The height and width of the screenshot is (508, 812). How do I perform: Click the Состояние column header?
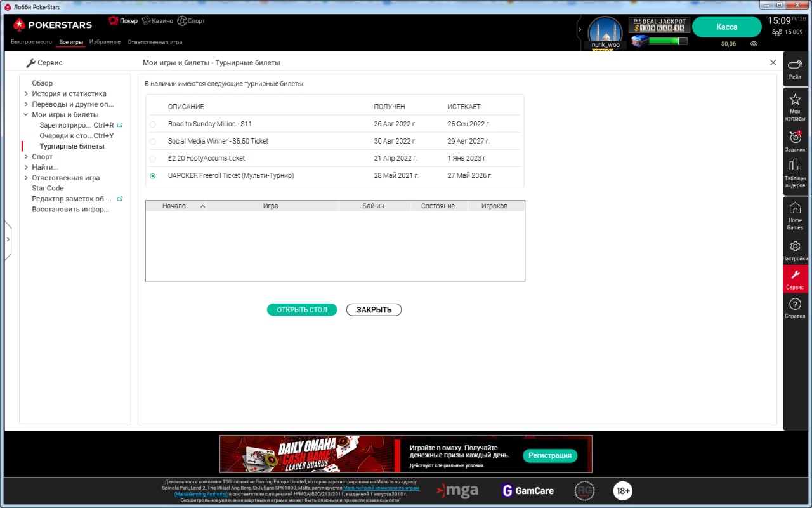point(438,206)
